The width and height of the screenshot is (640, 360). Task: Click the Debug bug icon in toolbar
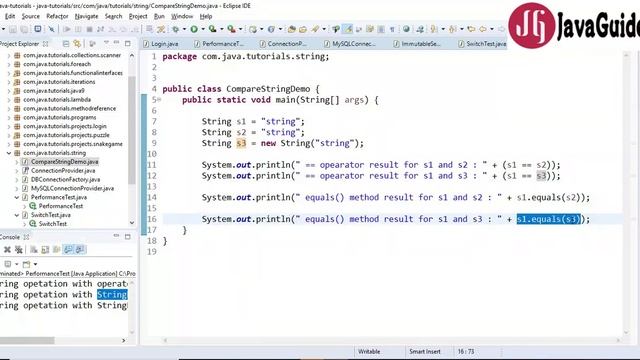176,29
